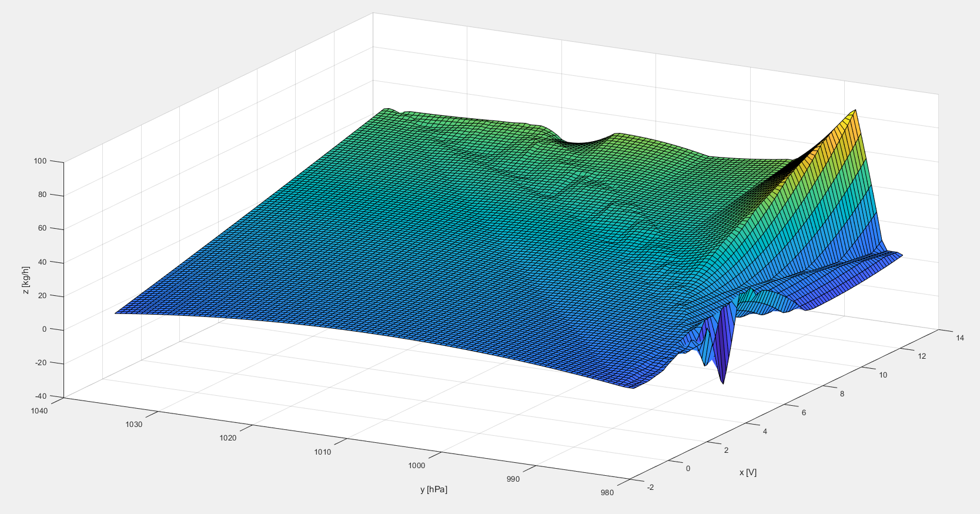
Task: Click the 100 tick on z axis
Action: coord(42,161)
